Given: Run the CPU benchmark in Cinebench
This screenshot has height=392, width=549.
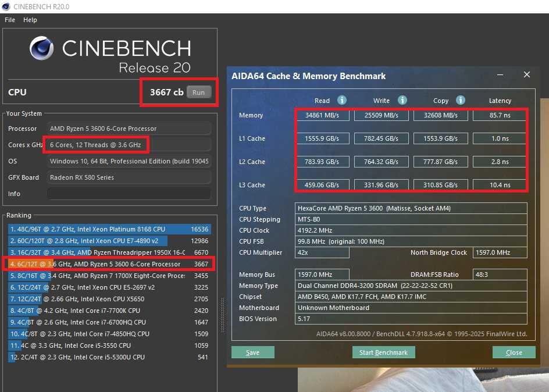Looking at the screenshot, I should 198,92.
